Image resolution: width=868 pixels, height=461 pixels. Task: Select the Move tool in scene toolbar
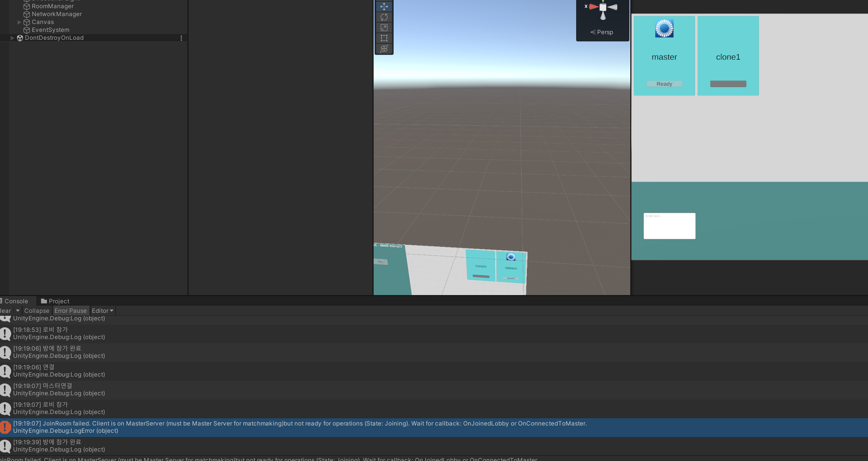point(384,7)
